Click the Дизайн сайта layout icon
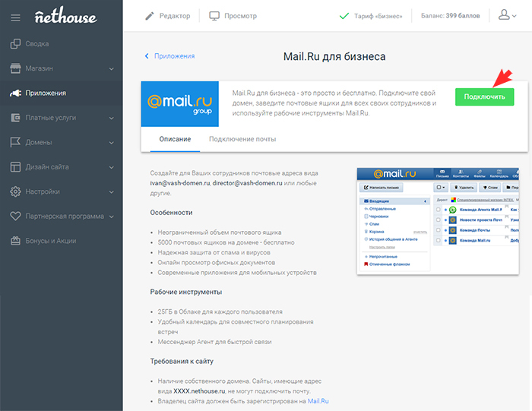Screen dimensions: 532x411 [15, 167]
